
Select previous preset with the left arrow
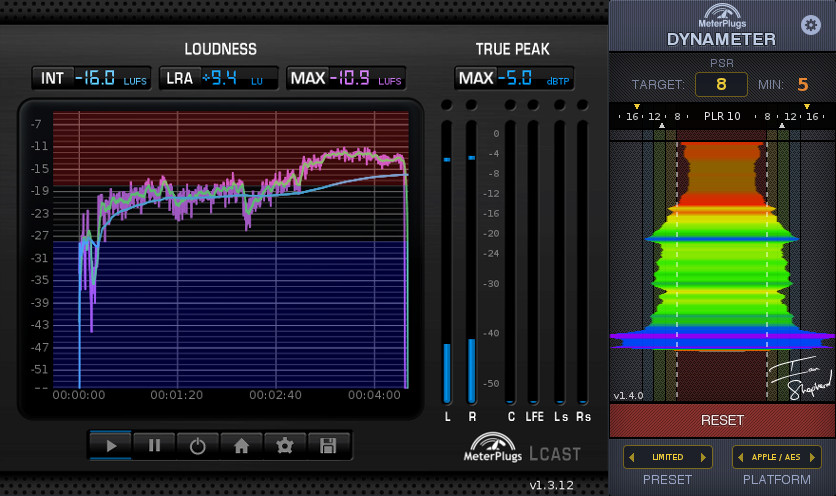[x=632, y=457]
